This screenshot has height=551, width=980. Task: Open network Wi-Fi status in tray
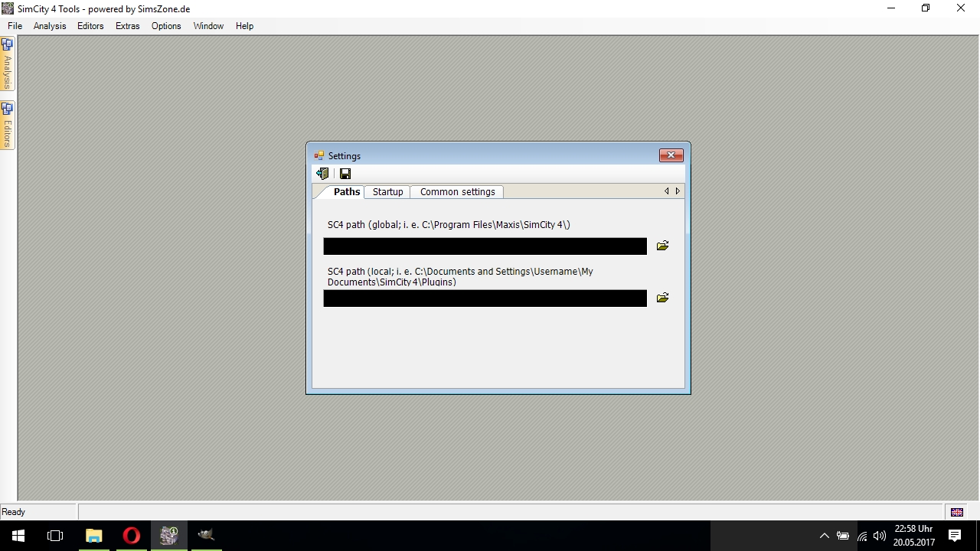pyautogui.click(x=862, y=536)
